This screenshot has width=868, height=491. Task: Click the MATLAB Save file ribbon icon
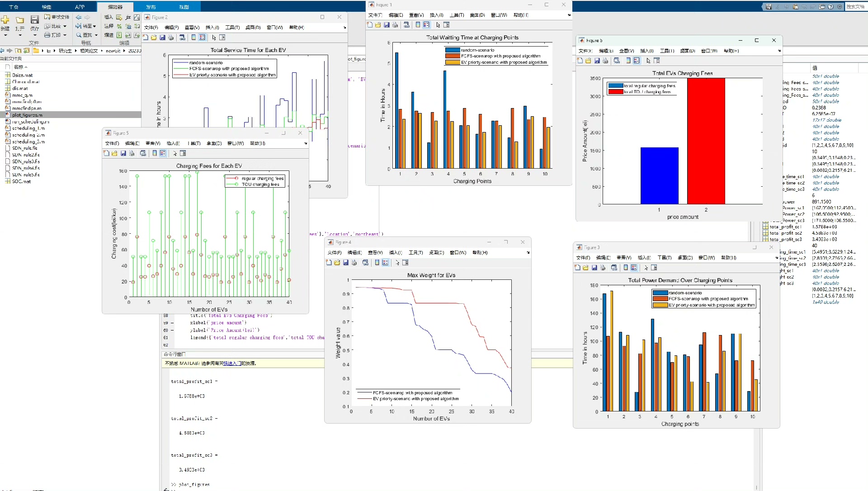point(34,20)
